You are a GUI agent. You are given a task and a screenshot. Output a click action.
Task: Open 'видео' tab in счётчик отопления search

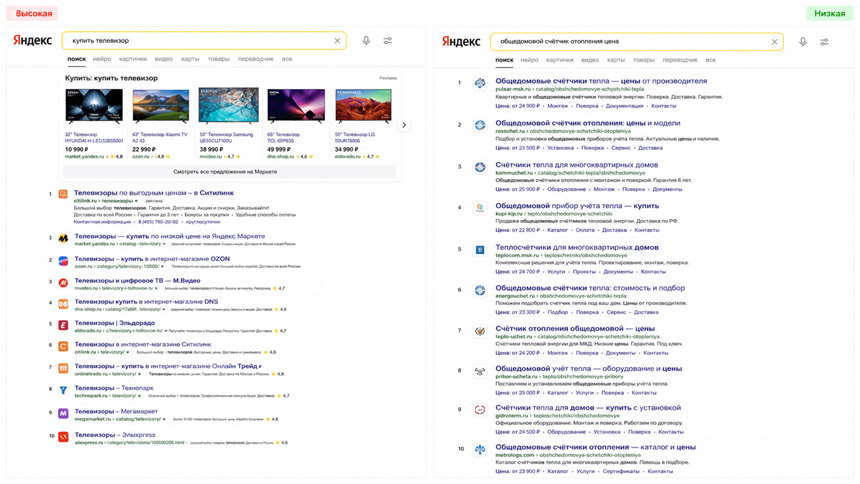click(x=590, y=60)
